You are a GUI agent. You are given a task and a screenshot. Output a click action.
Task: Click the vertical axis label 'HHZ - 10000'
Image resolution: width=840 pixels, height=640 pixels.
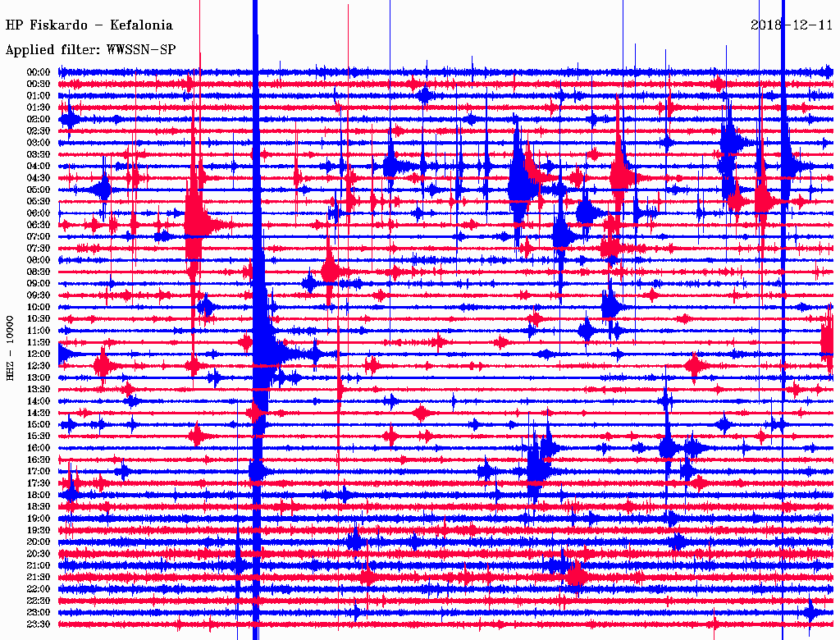pyautogui.click(x=10, y=349)
